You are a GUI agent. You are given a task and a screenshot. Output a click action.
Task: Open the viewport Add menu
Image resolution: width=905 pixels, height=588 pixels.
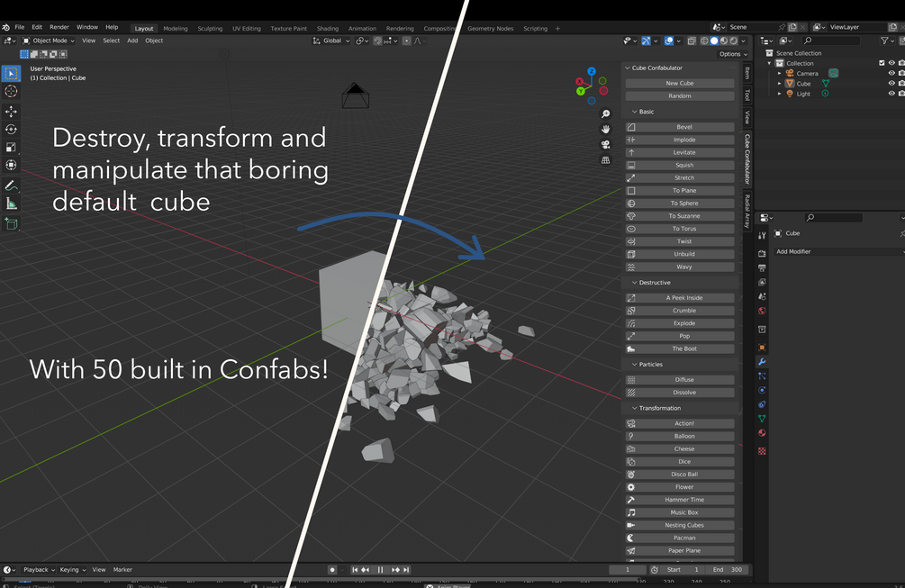click(x=132, y=41)
